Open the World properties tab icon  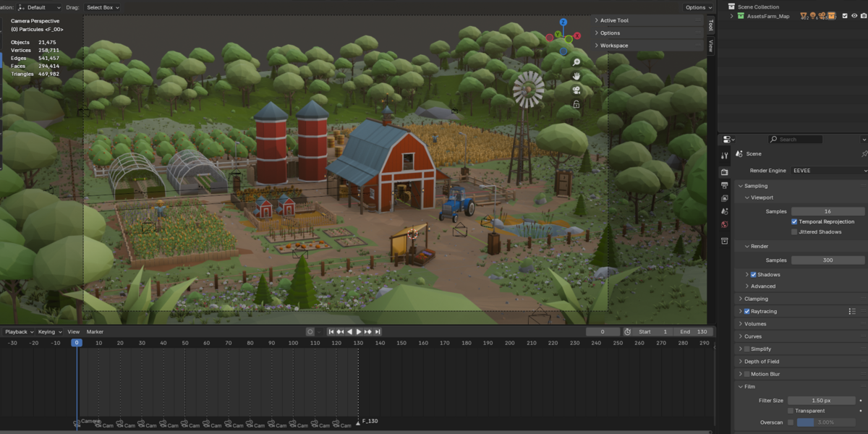tap(725, 224)
